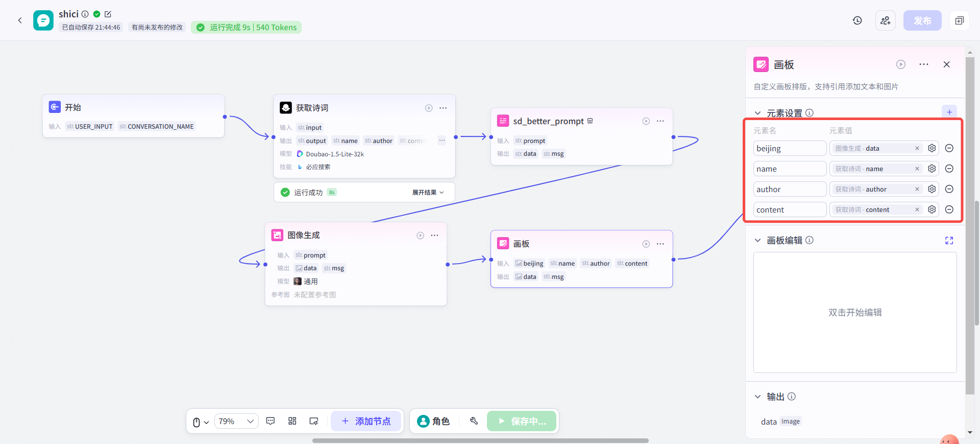The height and width of the screenshot is (444, 980).
Task: Collapse the 输出 output section
Action: [758, 397]
